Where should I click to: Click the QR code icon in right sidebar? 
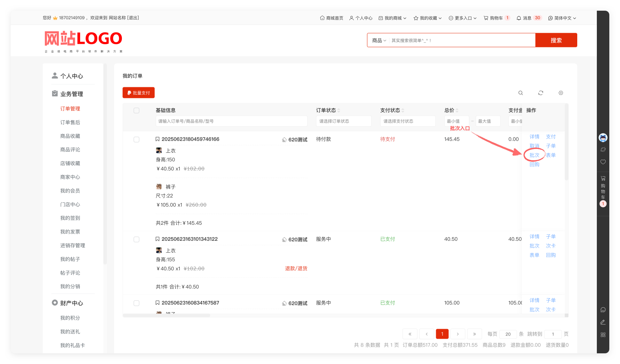603,335
